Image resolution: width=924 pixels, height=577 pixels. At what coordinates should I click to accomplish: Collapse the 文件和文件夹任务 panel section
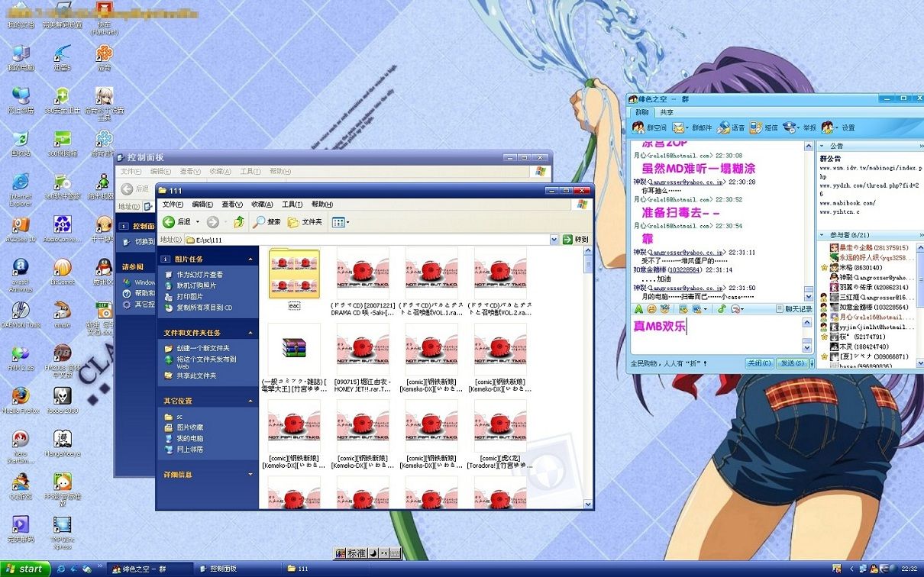point(250,333)
